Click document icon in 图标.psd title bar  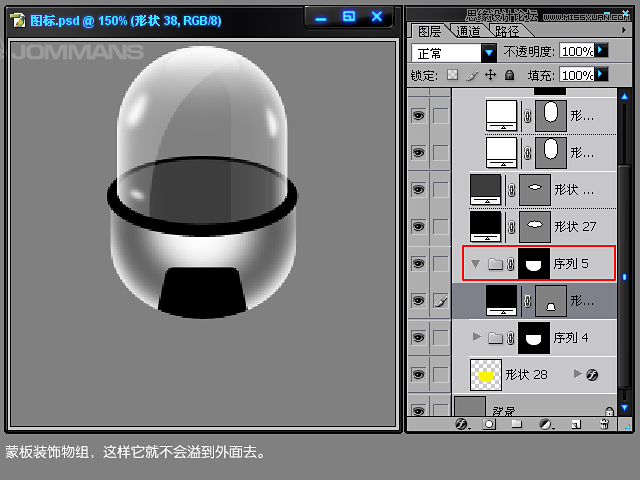[x=18, y=20]
